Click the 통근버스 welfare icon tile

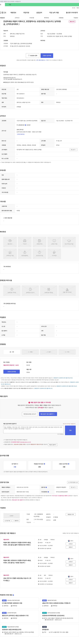10,242
